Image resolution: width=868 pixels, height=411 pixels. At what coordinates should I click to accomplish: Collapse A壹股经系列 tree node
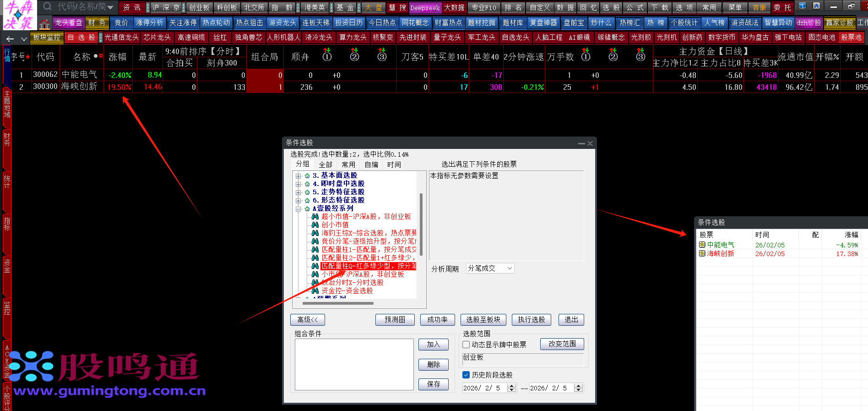point(298,209)
